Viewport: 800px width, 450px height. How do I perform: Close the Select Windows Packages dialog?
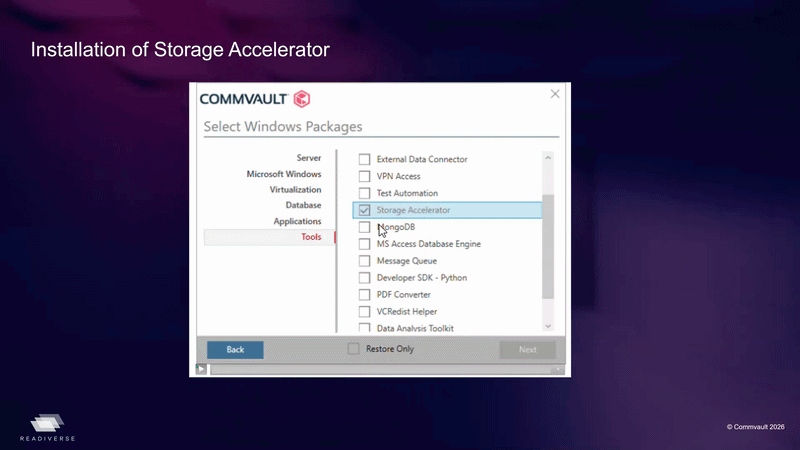pyautogui.click(x=555, y=94)
